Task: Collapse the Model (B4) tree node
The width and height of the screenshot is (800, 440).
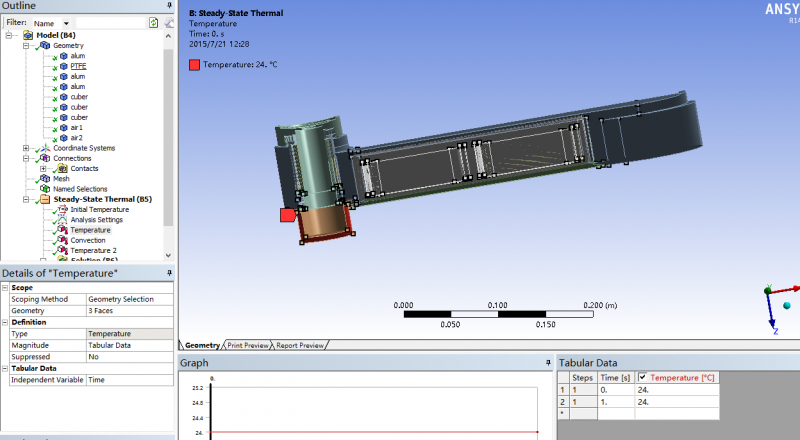Action: (9, 35)
